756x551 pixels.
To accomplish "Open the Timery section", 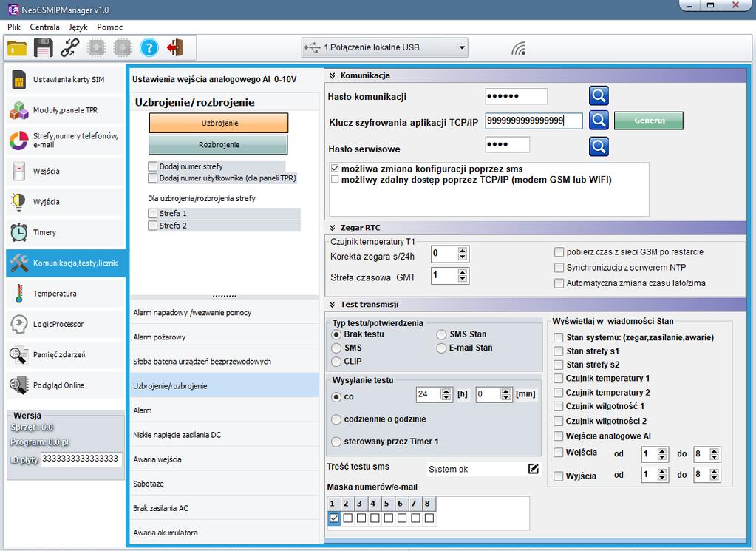I will pos(66,232).
